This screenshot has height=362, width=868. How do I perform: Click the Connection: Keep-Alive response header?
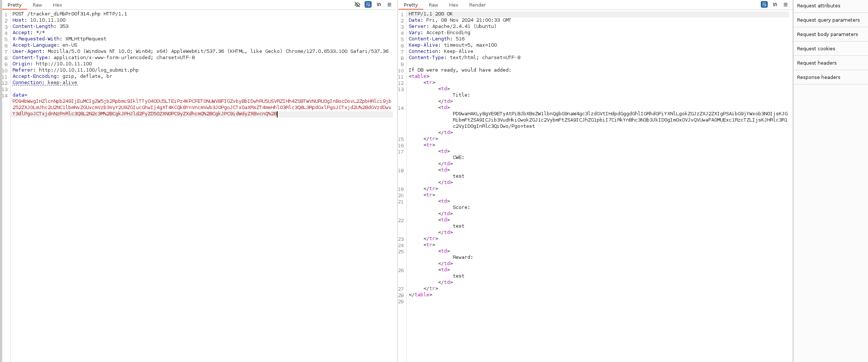(441, 51)
